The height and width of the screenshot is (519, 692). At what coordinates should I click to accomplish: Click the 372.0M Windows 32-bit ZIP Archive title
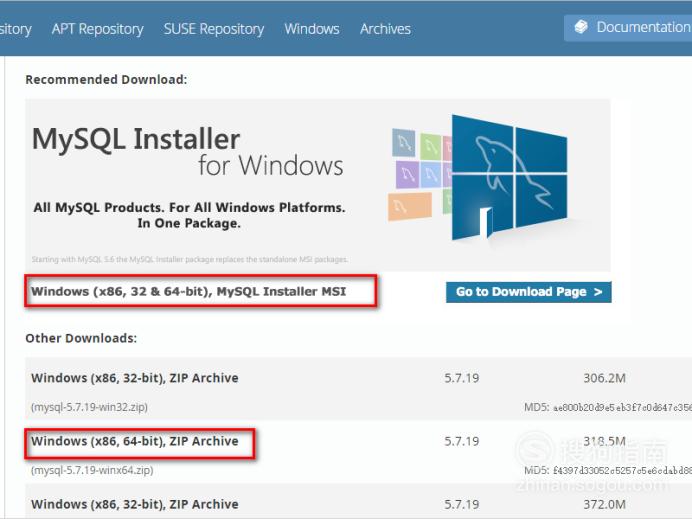coord(135,504)
